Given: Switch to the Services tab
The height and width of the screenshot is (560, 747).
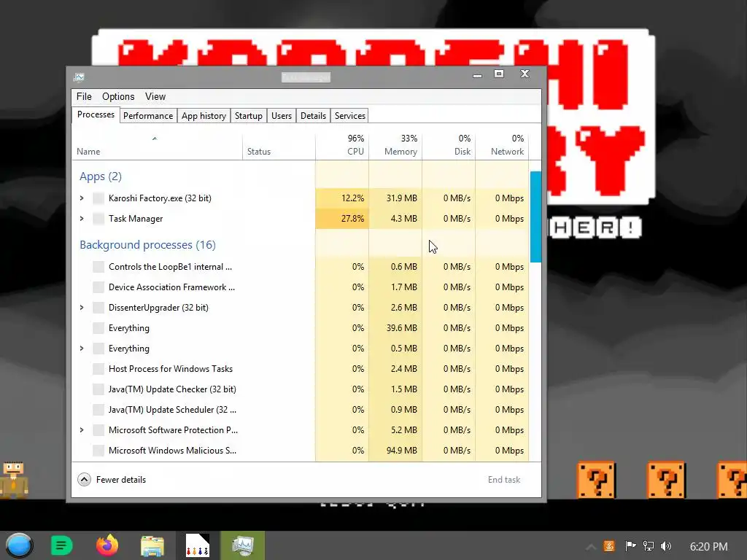Looking at the screenshot, I should (x=349, y=116).
